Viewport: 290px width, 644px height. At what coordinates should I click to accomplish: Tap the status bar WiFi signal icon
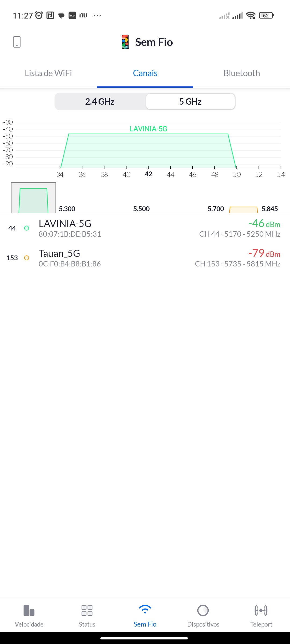(x=251, y=16)
